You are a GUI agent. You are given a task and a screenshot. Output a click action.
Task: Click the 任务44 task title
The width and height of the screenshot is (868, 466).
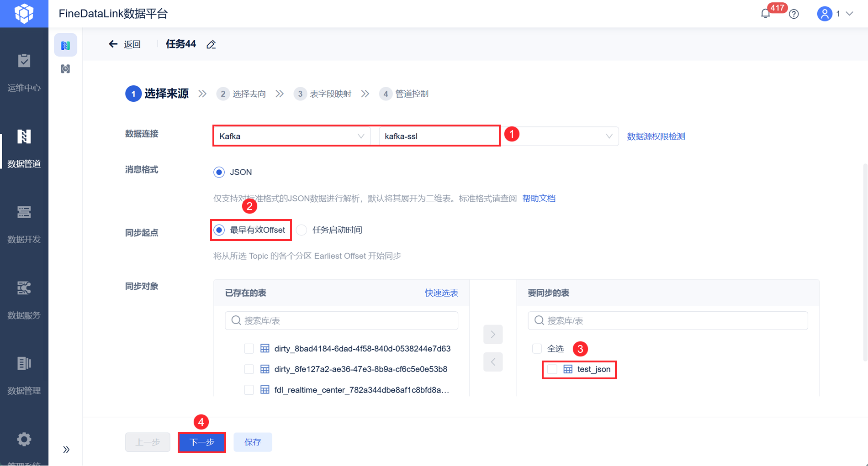pos(181,44)
